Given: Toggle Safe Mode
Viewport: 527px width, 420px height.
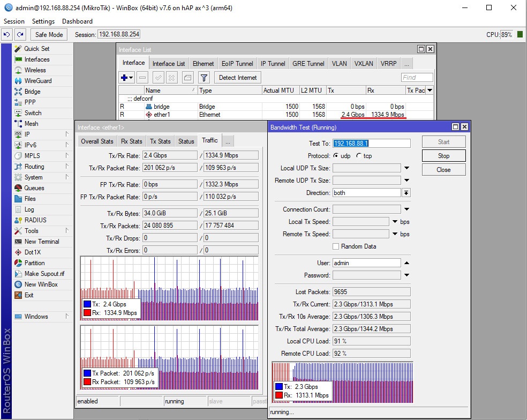Looking at the screenshot, I should [x=49, y=34].
